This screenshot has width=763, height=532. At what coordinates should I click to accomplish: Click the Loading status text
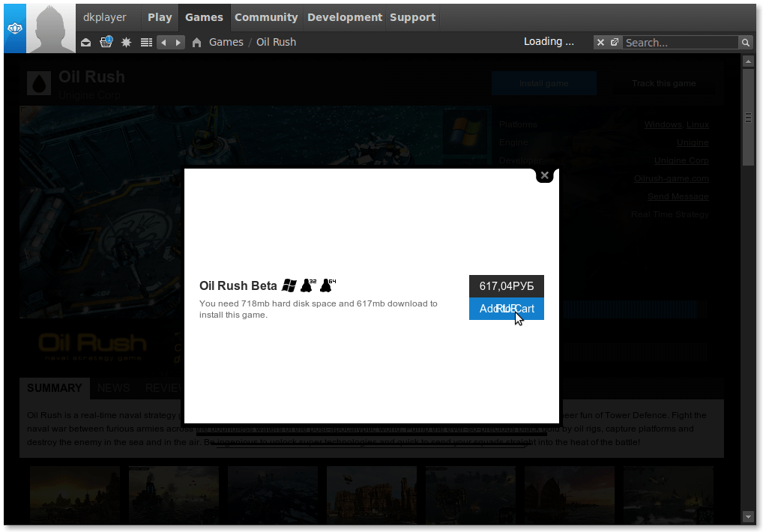pos(549,42)
